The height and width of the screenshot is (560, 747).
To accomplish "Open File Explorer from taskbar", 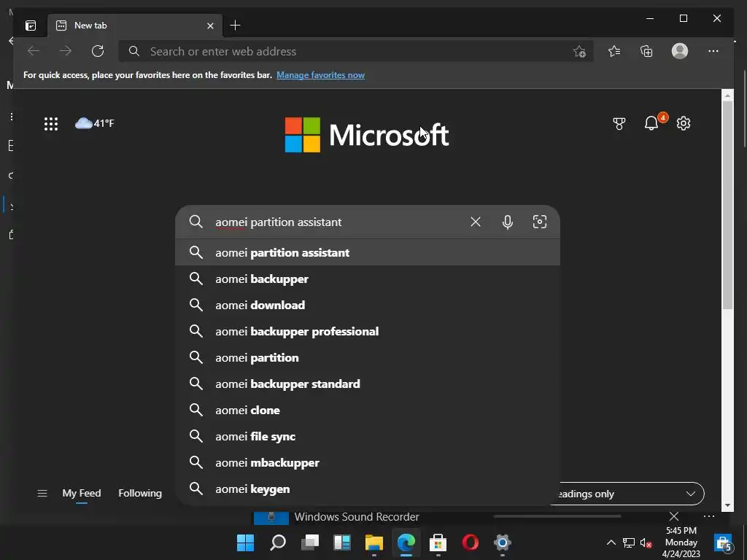I will point(374,542).
